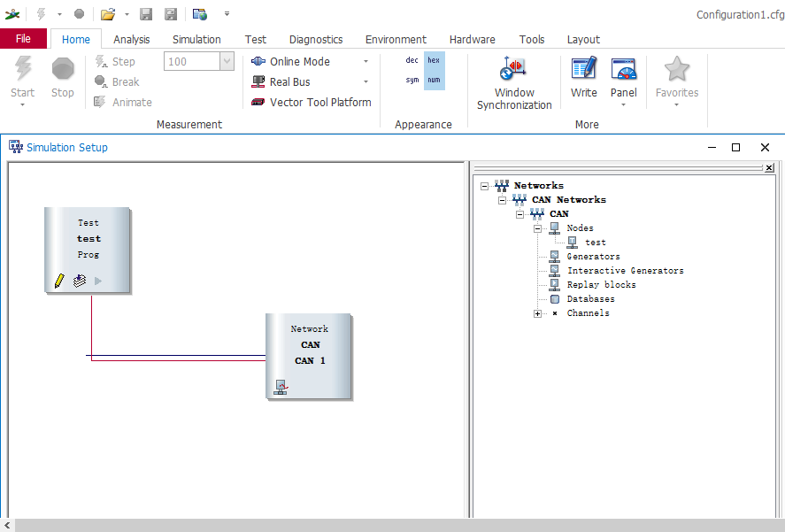
Task: Click the Favorites star icon
Action: pos(677,69)
